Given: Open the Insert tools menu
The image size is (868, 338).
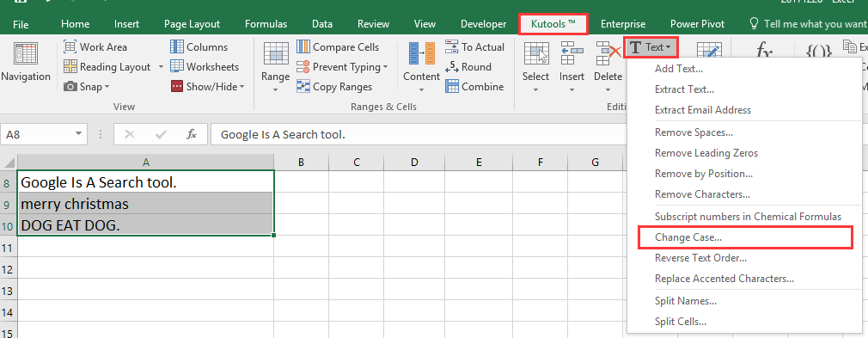Looking at the screenshot, I should point(572,66).
